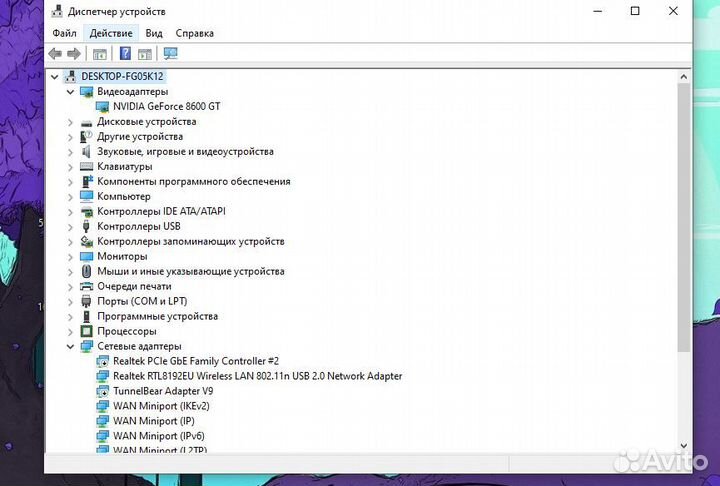720x486 pixels.
Task: Click the TunnelBear Adapter V9 device icon
Action: [102, 391]
